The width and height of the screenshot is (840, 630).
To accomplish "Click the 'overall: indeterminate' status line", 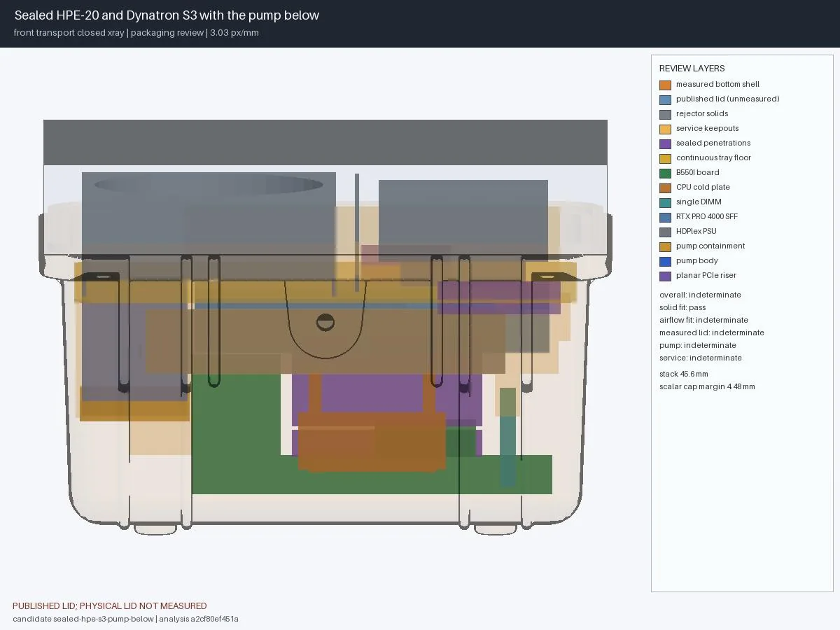I will click(x=700, y=295).
